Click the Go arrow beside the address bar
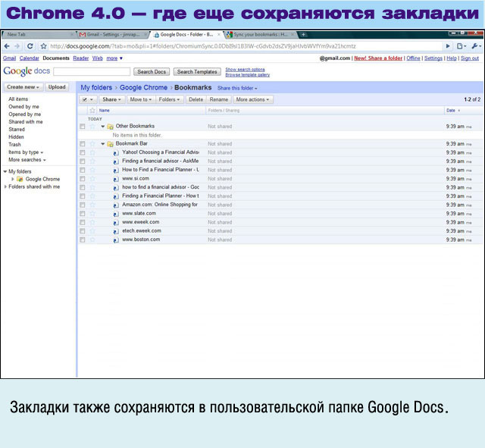 pos(448,46)
